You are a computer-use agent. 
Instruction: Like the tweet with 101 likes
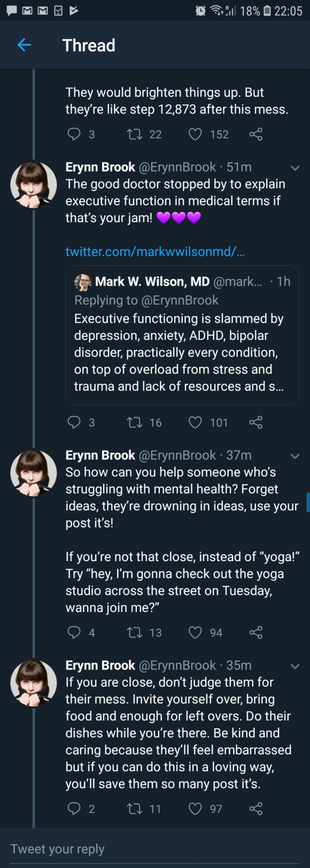click(195, 422)
